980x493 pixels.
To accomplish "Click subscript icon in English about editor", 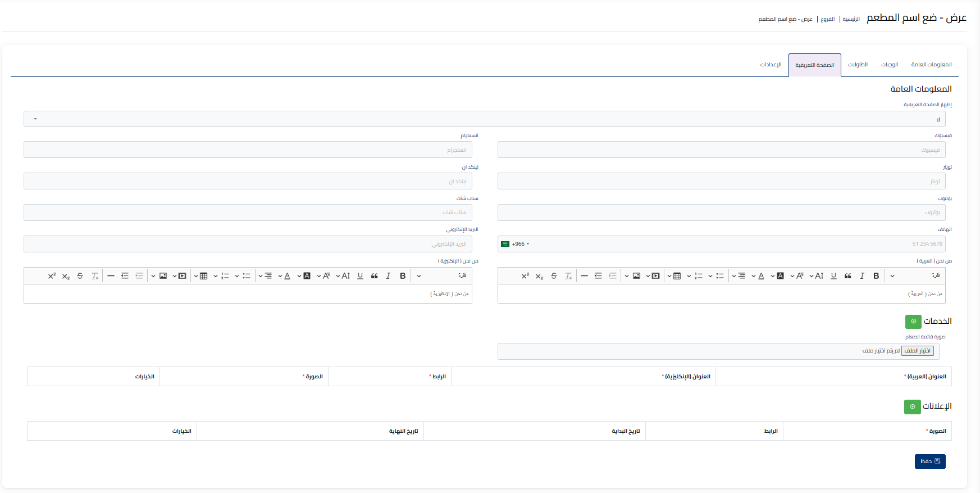I will (x=66, y=276).
